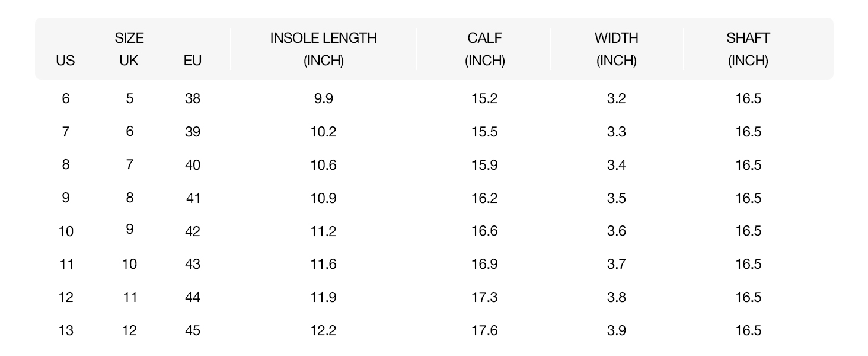The image size is (868, 356).
Task: Select the INSOLE LENGTH (INCH) header
Action: click(324, 49)
